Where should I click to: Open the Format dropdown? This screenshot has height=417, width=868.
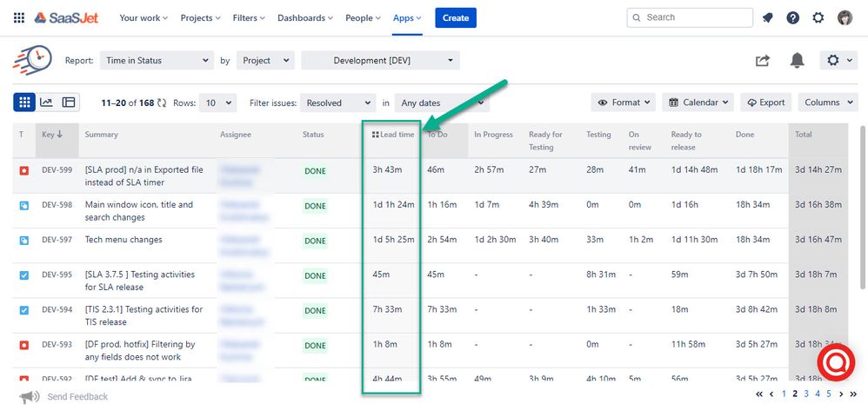[x=624, y=103]
